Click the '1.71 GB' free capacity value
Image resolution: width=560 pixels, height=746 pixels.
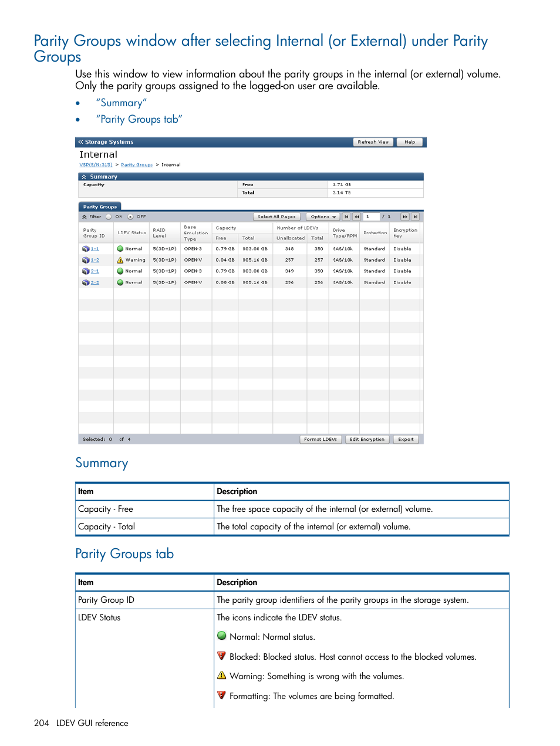(342, 185)
